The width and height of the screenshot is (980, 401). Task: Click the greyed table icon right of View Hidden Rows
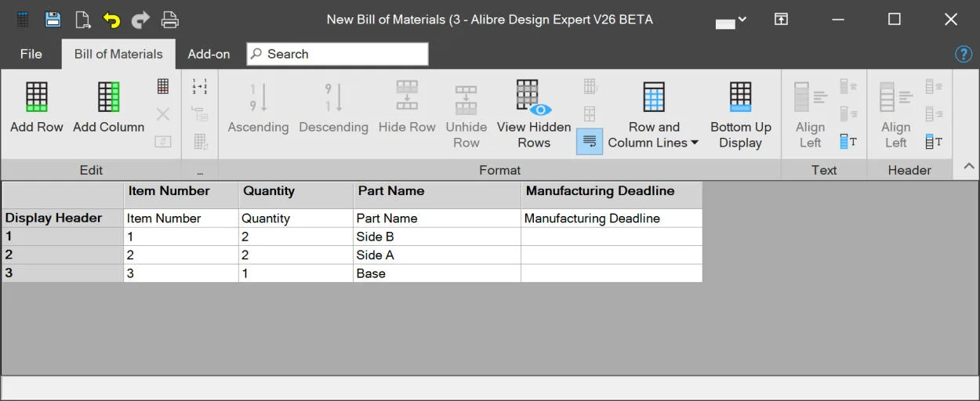coord(590,86)
